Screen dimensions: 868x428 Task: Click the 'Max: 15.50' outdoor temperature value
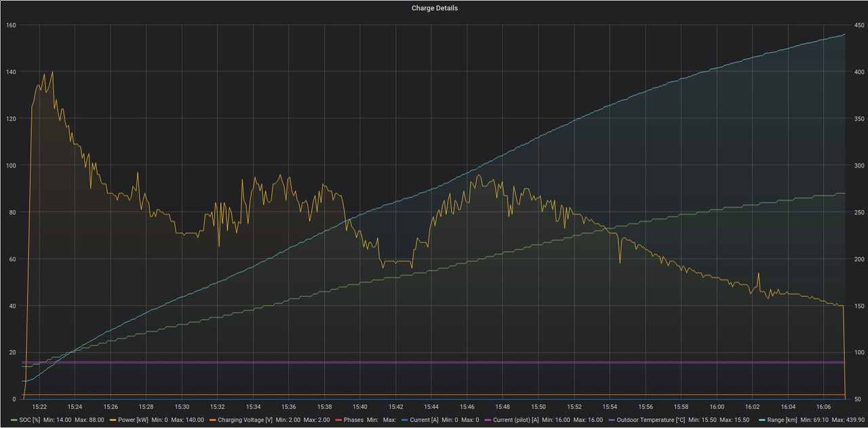[734, 420]
